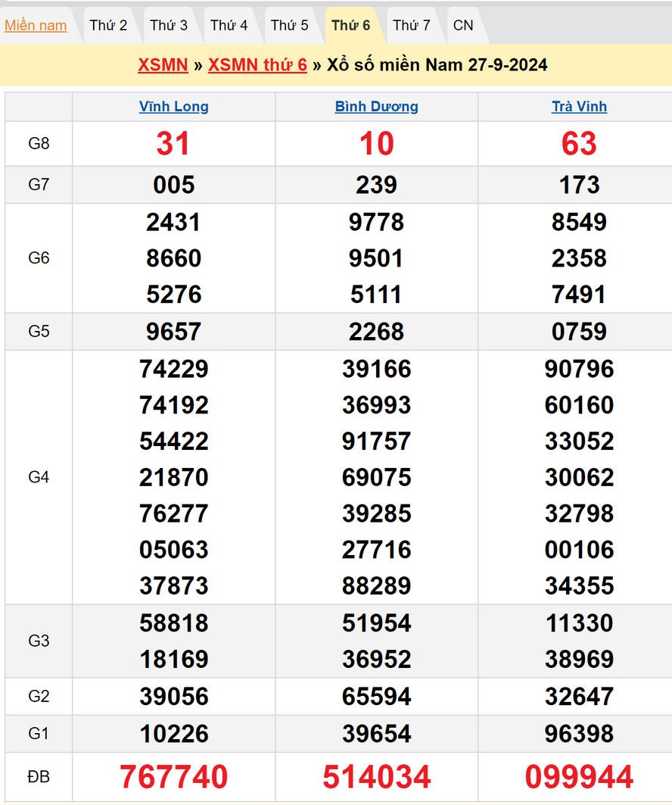
Task: Select Bình Dương special prize 514034
Action: coord(377,777)
